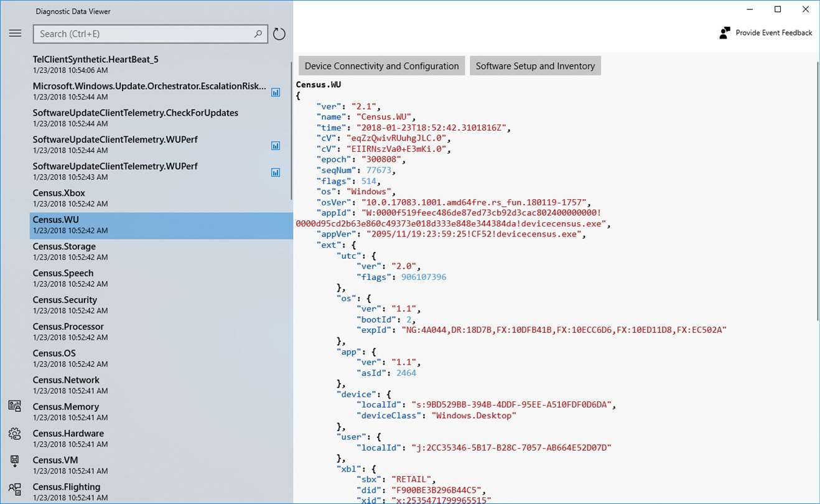
Task: Open the Census.Storage event
Action: 161,251
